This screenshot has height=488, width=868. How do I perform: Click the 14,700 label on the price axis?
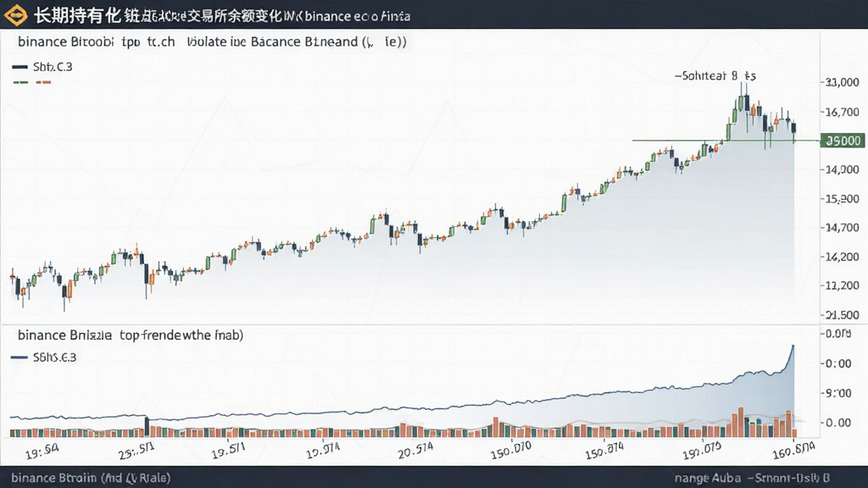tap(842, 227)
